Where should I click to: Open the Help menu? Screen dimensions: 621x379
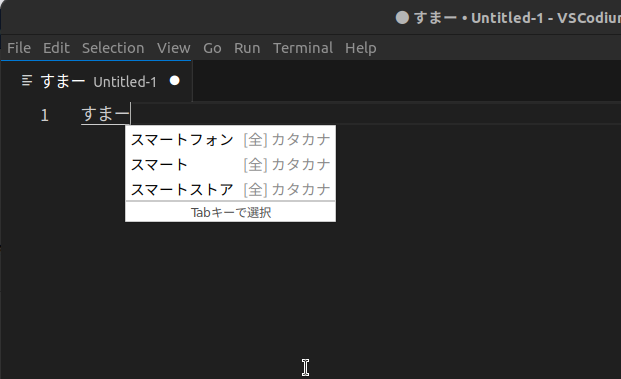[x=360, y=48]
